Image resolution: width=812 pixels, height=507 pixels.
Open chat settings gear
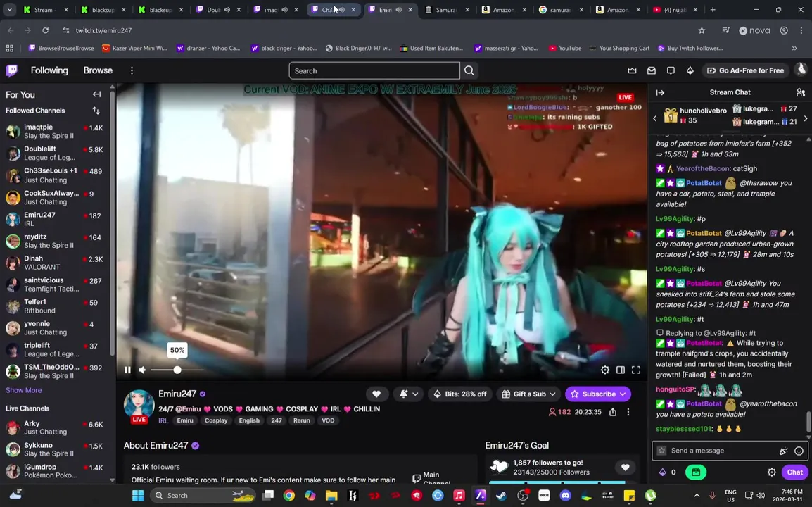(772, 472)
